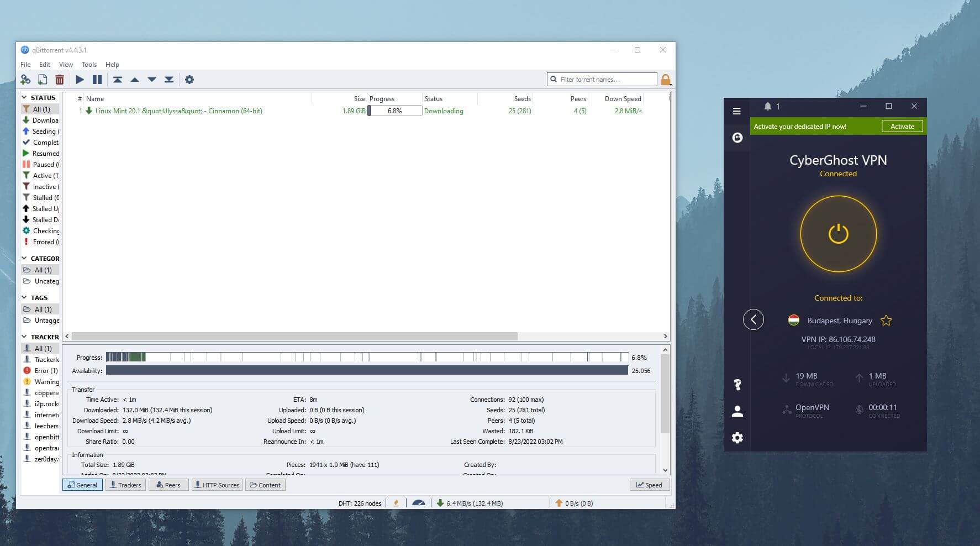Click the CyberGhost notifications bell
This screenshot has width=980, height=546.
(768, 106)
